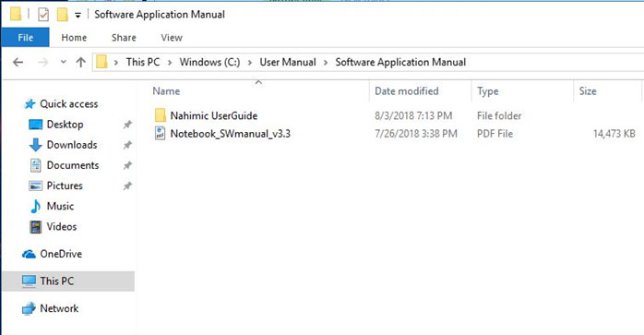The width and height of the screenshot is (644, 335).
Task: Click the This PC monitor icon
Action: click(29, 281)
